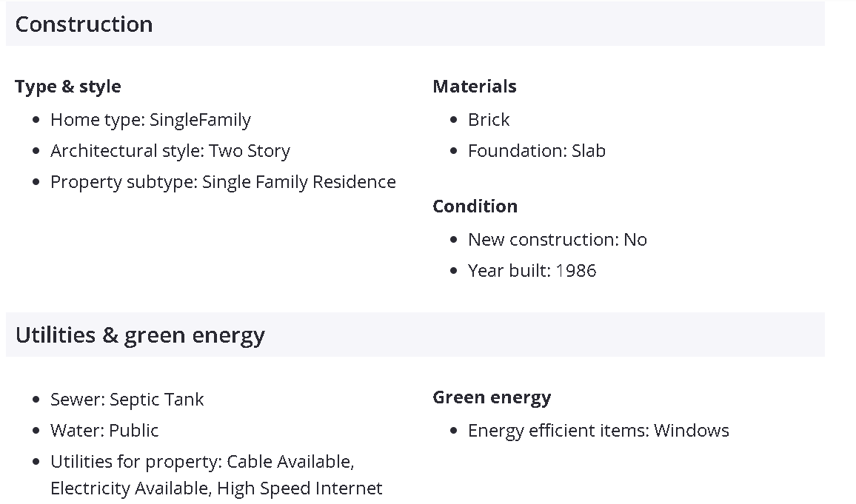Click the Water: Public entry
This screenshot has height=504, width=856.
(x=104, y=431)
